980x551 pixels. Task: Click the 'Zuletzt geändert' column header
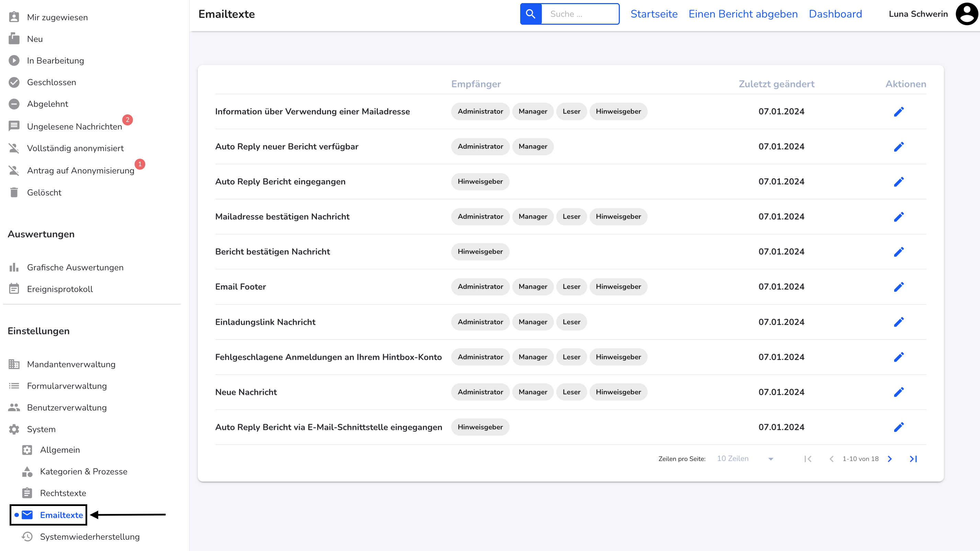pyautogui.click(x=776, y=84)
